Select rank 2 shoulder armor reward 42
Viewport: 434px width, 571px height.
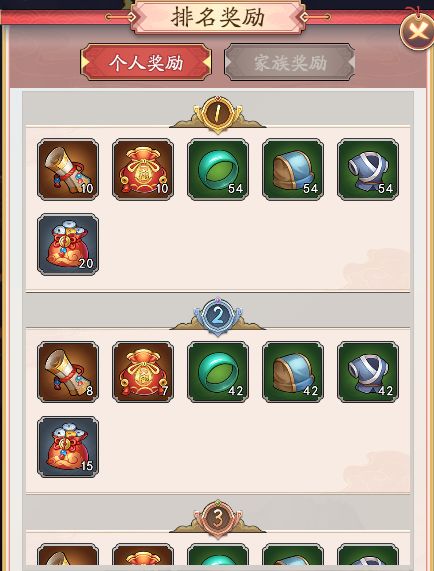pyautogui.click(x=293, y=372)
